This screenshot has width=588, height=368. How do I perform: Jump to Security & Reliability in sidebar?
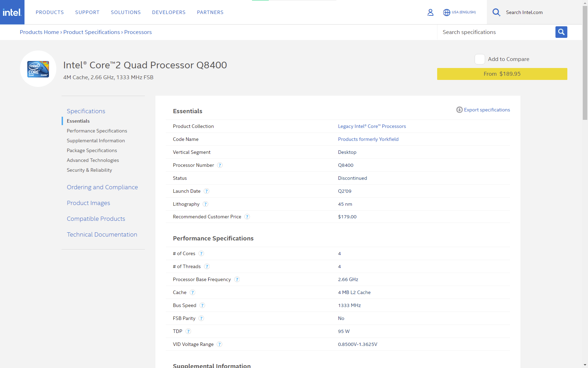tap(90, 170)
